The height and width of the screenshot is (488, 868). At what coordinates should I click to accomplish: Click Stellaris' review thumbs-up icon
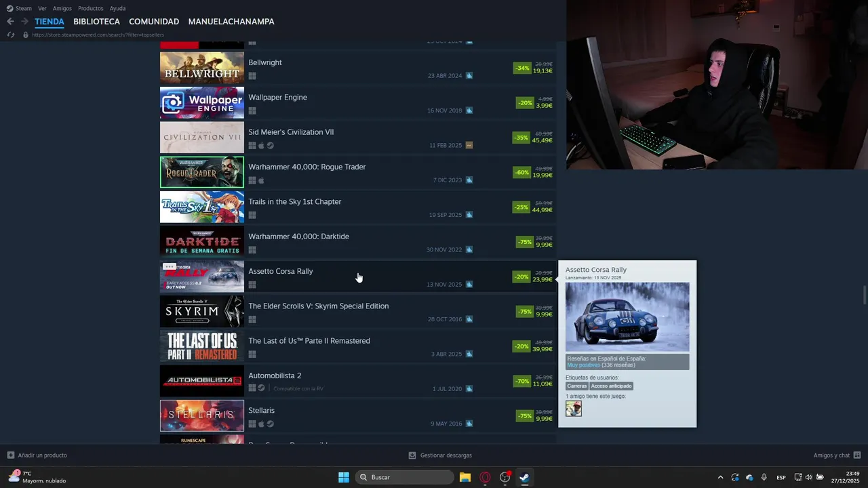click(x=469, y=424)
